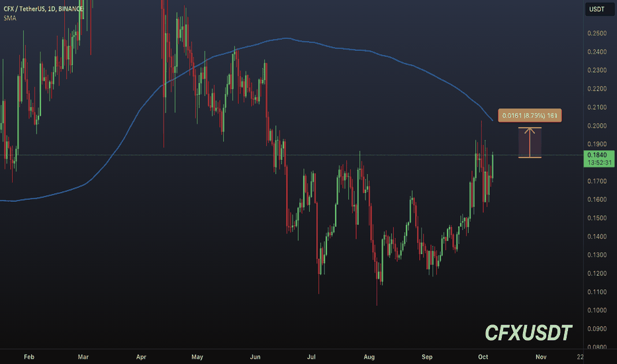The height and width of the screenshot is (364, 617).
Task: Click the 0.2100 price axis label
Action: click(597, 107)
